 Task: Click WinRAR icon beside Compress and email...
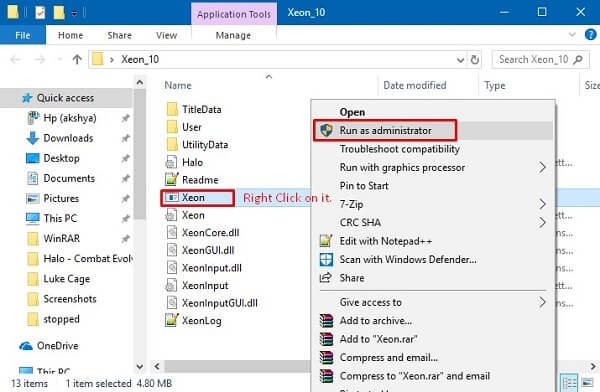coord(326,357)
